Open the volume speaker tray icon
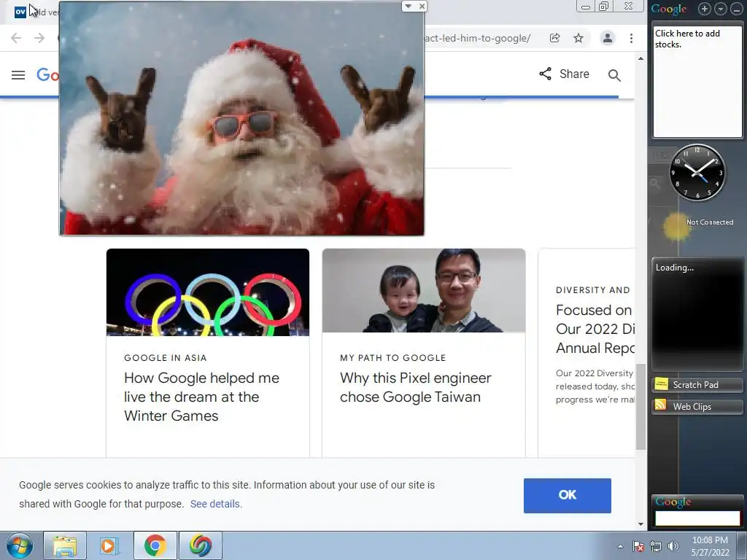747x560 pixels. click(673, 546)
